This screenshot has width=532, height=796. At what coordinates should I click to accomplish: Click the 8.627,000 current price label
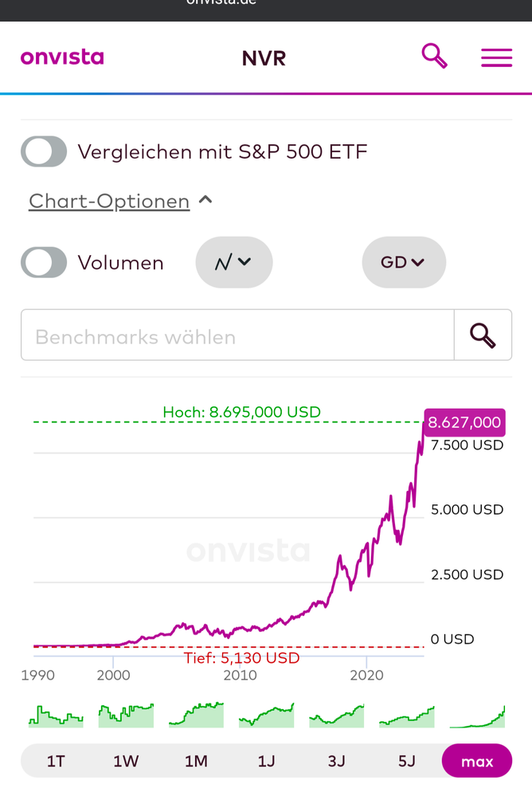pos(464,422)
